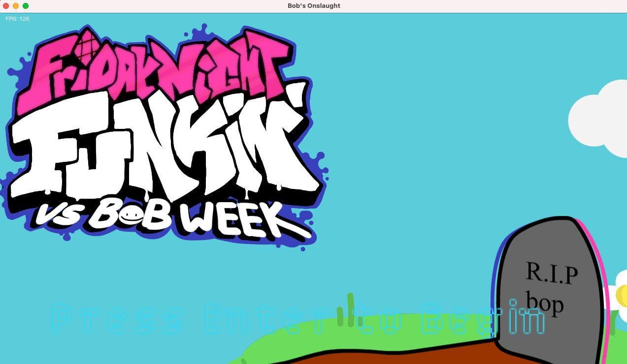Click the white cloud in the sky
Screen dimensions: 627x364
598,118
